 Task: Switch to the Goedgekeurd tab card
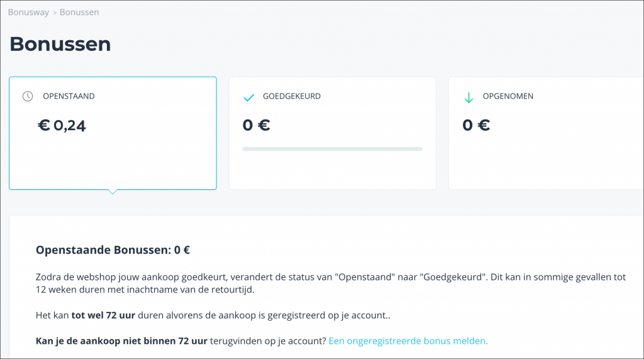pos(332,133)
